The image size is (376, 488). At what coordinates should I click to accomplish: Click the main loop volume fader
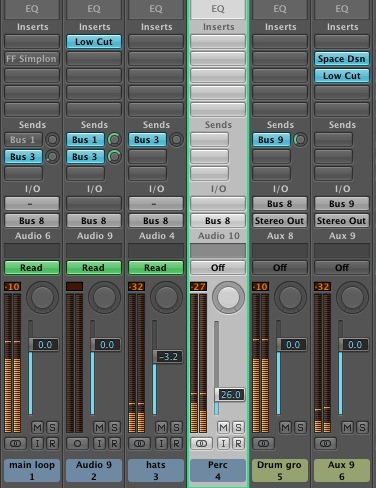(x=44, y=345)
